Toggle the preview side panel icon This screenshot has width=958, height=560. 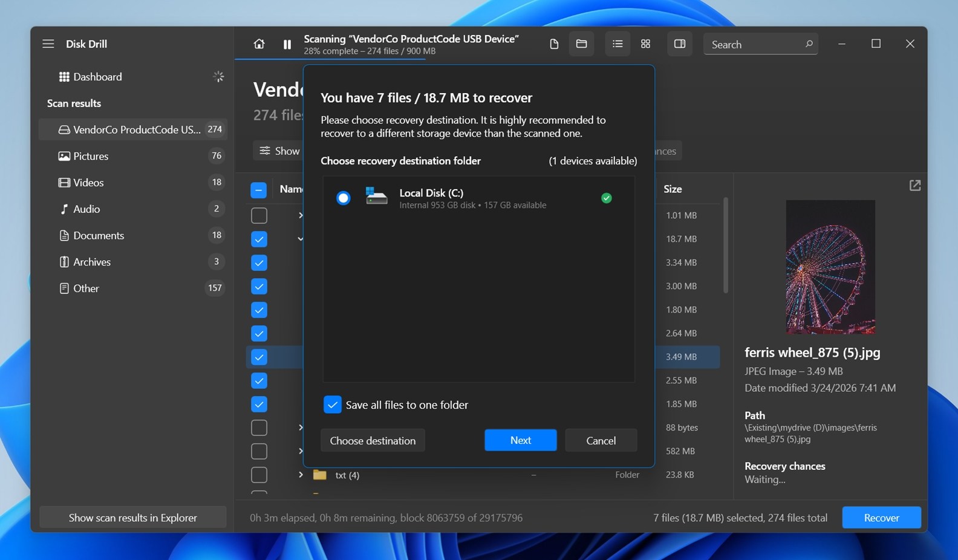680,44
